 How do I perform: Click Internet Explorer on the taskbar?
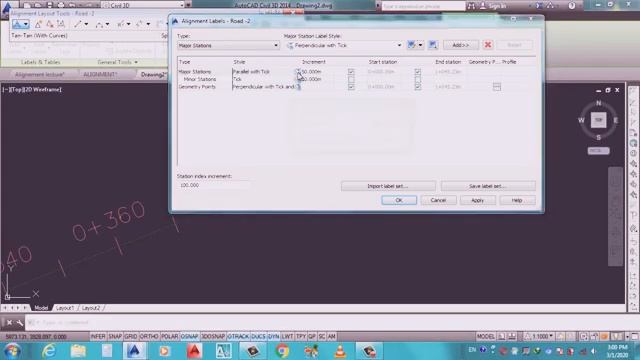(49, 351)
